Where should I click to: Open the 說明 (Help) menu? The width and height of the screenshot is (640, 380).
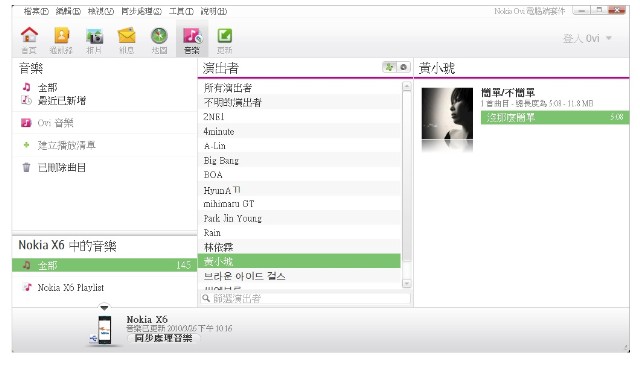213,11
